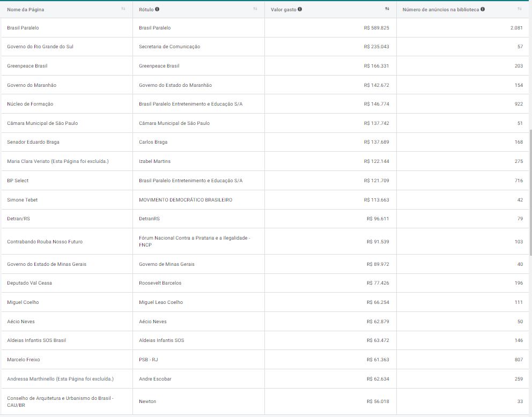This screenshot has width=532, height=417.
Task: Select Senador Eduardo Braga page name
Action: click(x=33, y=142)
